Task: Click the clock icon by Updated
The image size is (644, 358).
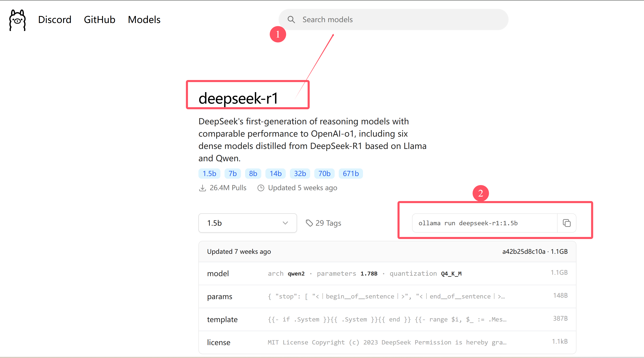Action: point(261,188)
